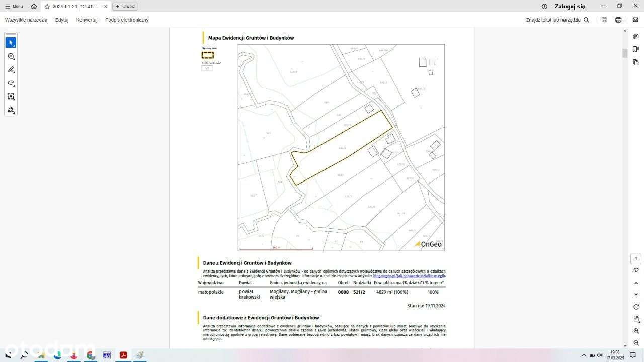
Task: Go to Acrobat home view
Action: tap(34, 7)
